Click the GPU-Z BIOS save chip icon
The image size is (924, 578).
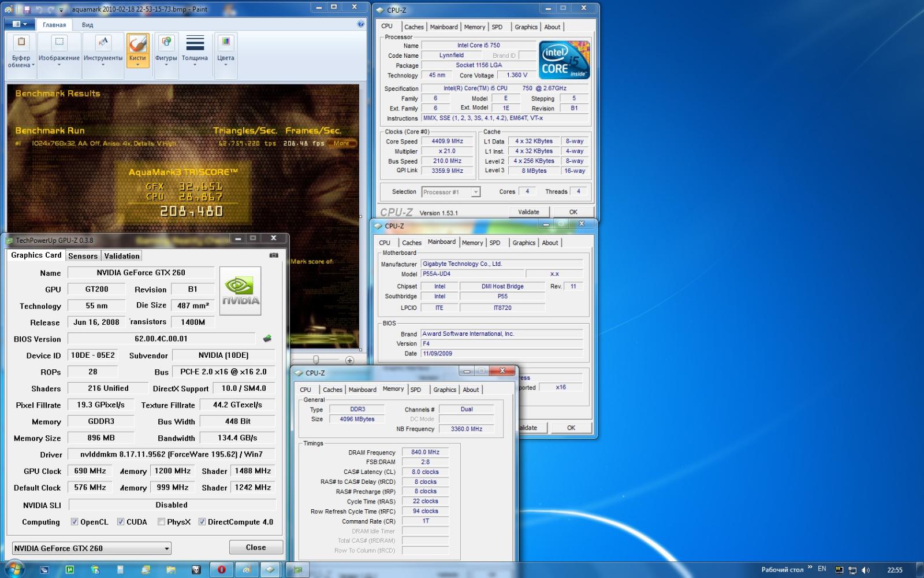pyautogui.click(x=267, y=338)
